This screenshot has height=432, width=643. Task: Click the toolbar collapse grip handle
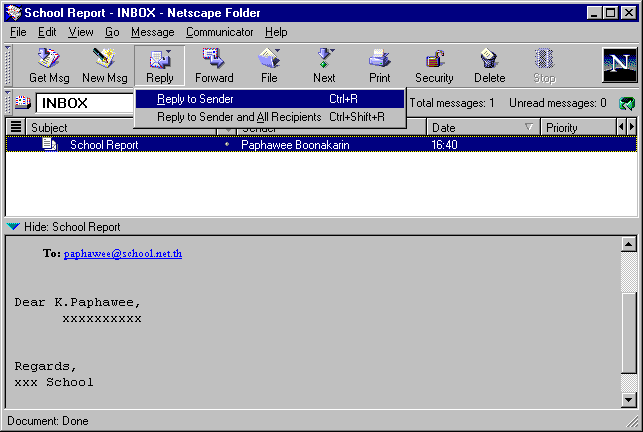(8, 65)
